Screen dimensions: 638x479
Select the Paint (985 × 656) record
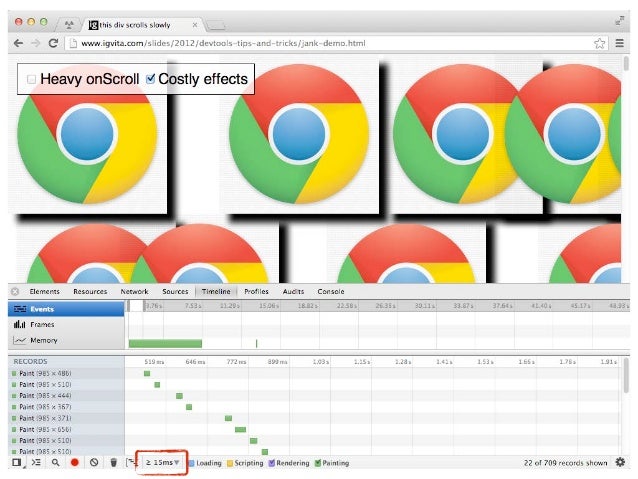pyautogui.click(x=66, y=429)
